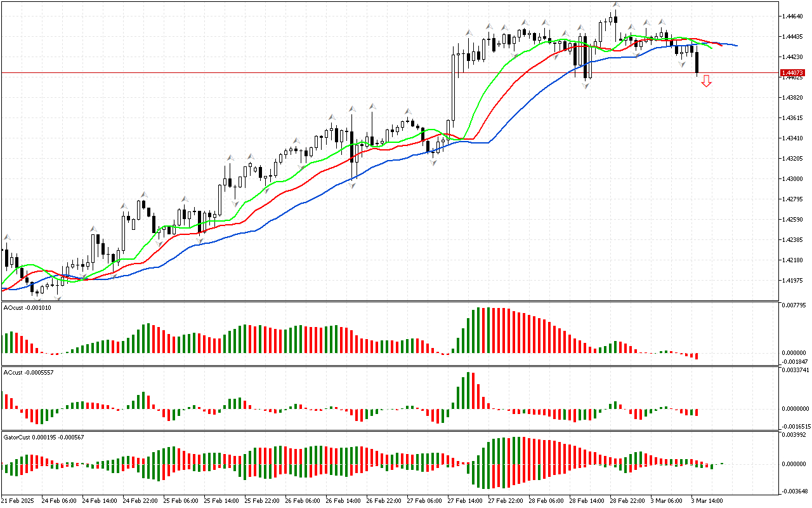Click the 27 Feb 22:00 time label
The height and width of the screenshot is (508, 812).
[506, 500]
